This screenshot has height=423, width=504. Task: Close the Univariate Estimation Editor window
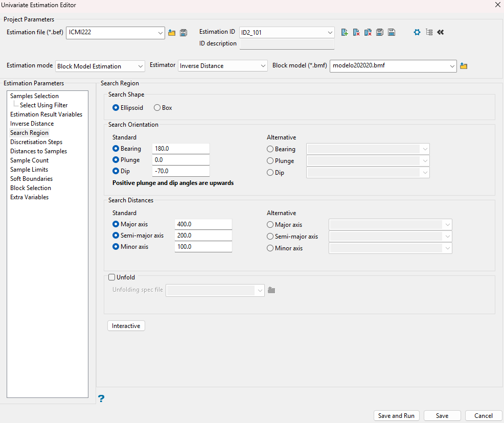click(x=497, y=5)
